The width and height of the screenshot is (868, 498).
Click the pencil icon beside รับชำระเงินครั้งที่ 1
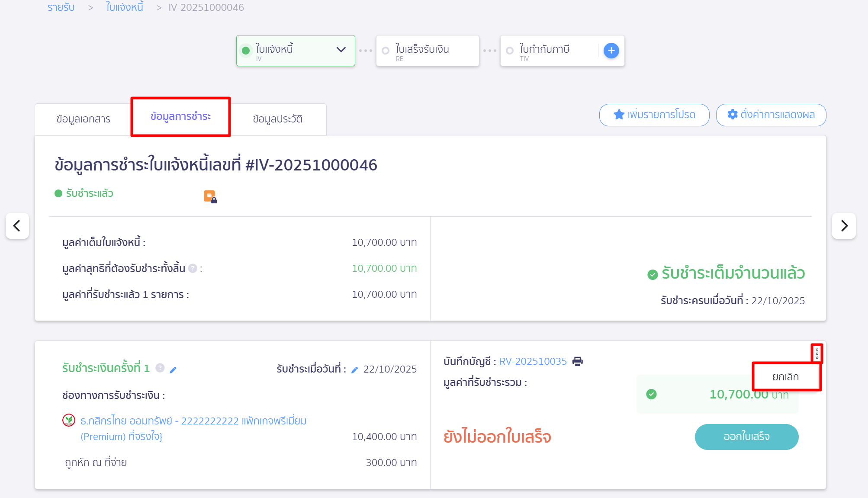173,369
